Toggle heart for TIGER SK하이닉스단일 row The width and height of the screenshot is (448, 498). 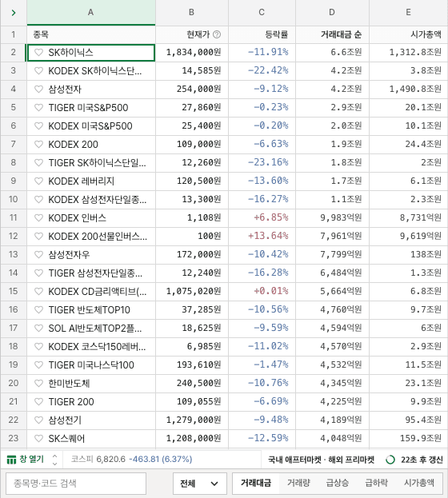[x=38, y=163]
